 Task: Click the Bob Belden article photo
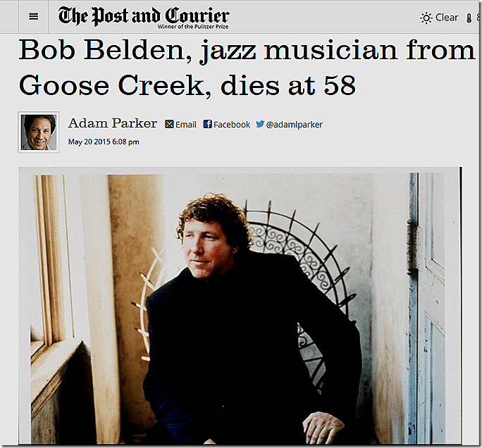[240, 306]
